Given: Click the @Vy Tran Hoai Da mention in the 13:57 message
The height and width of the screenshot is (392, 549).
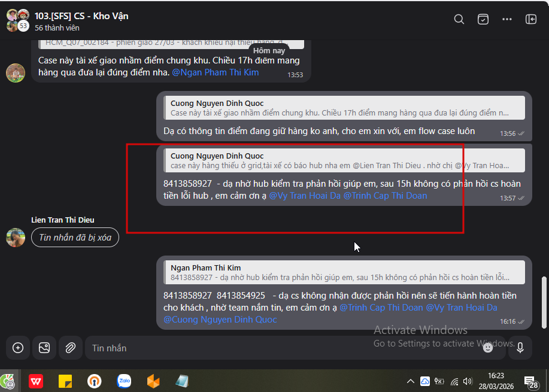Looking at the screenshot, I should click(305, 196).
